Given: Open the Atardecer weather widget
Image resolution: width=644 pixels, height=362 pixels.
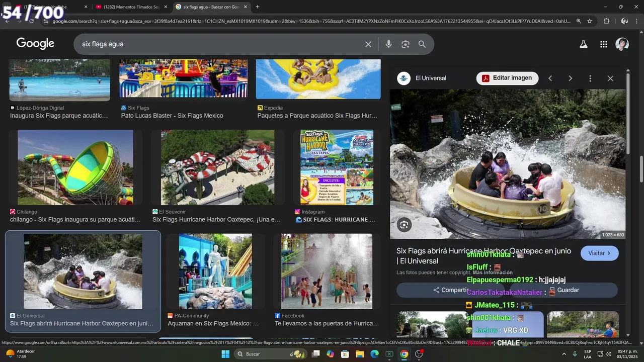Looking at the screenshot, I should pyautogui.click(x=21, y=354).
